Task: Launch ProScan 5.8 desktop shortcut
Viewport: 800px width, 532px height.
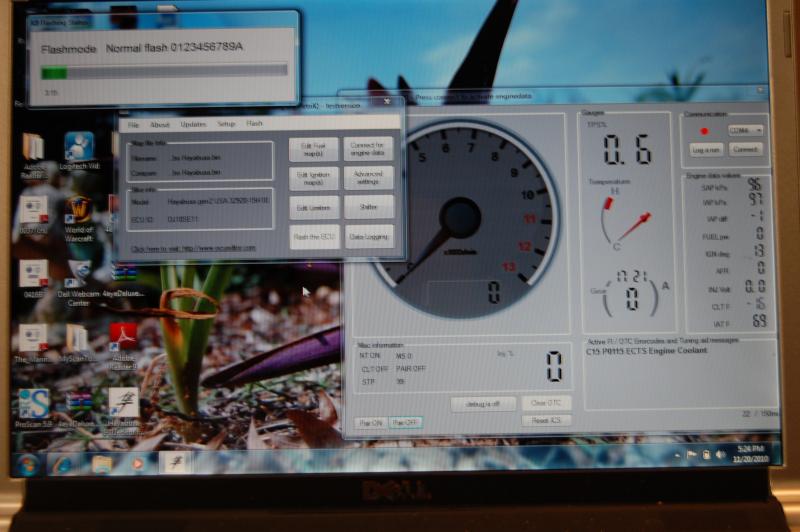Action: click(x=33, y=403)
